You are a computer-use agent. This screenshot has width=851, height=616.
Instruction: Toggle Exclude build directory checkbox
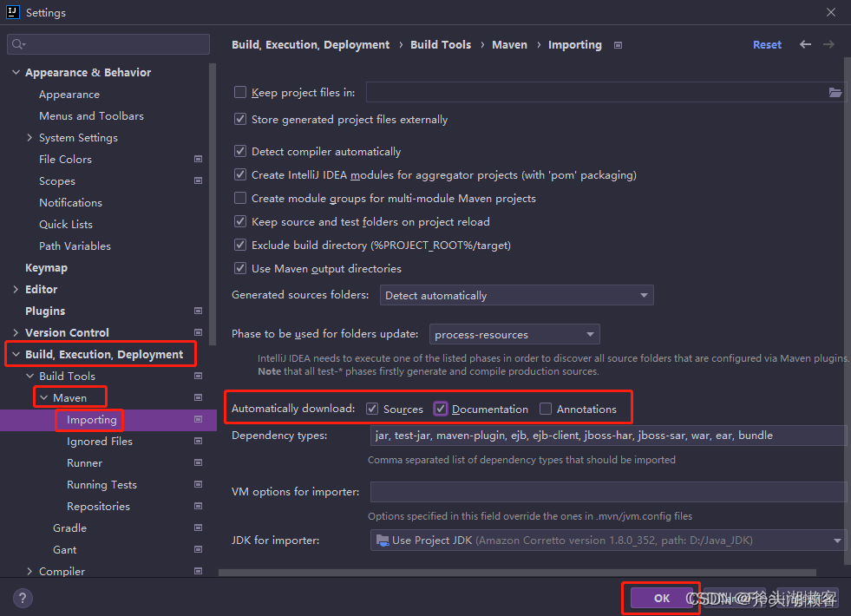coord(240,245)
